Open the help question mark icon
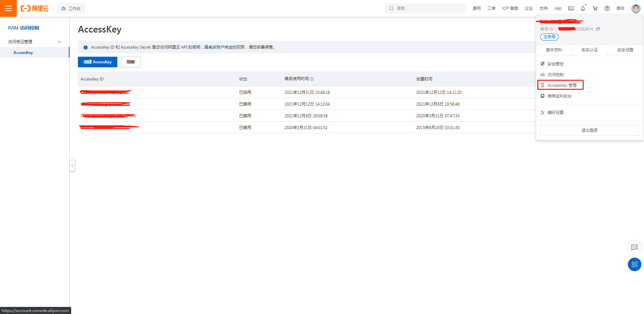Viewport: 644px width, 314px height. (607, 8)
